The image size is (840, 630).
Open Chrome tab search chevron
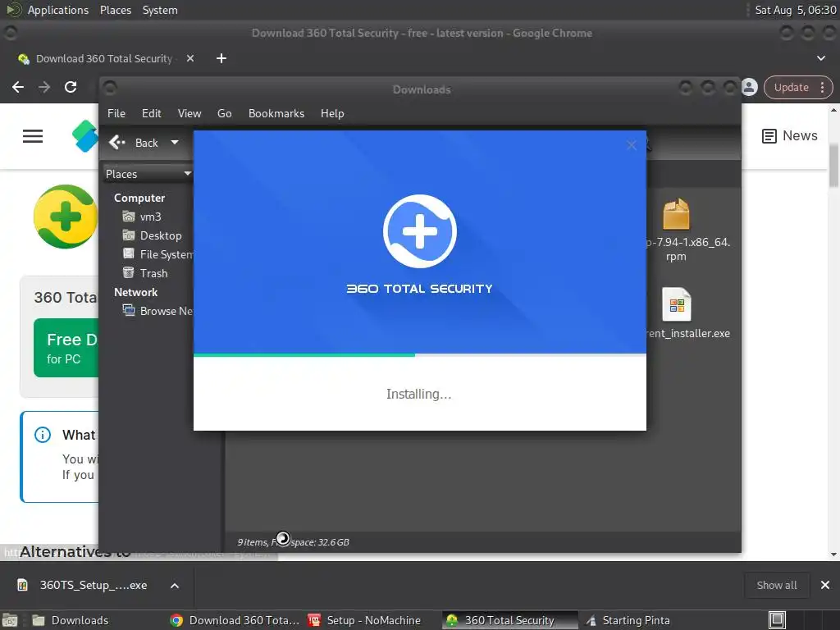[820, 58]
